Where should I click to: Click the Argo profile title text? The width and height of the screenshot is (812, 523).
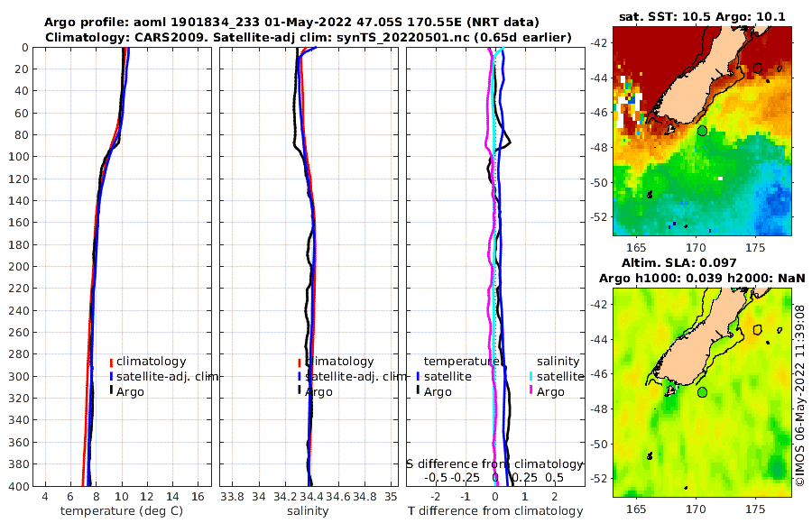(291, 23)
